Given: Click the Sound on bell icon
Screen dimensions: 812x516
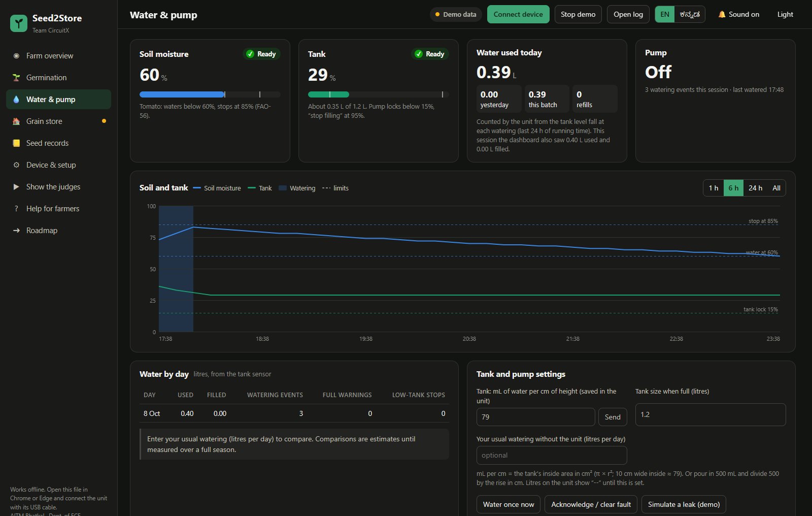Looking at the screenshot, I should point(722,14).
